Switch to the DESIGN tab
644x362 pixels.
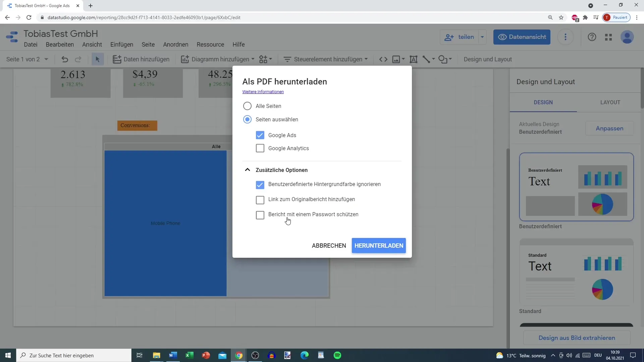click(543, 102)
